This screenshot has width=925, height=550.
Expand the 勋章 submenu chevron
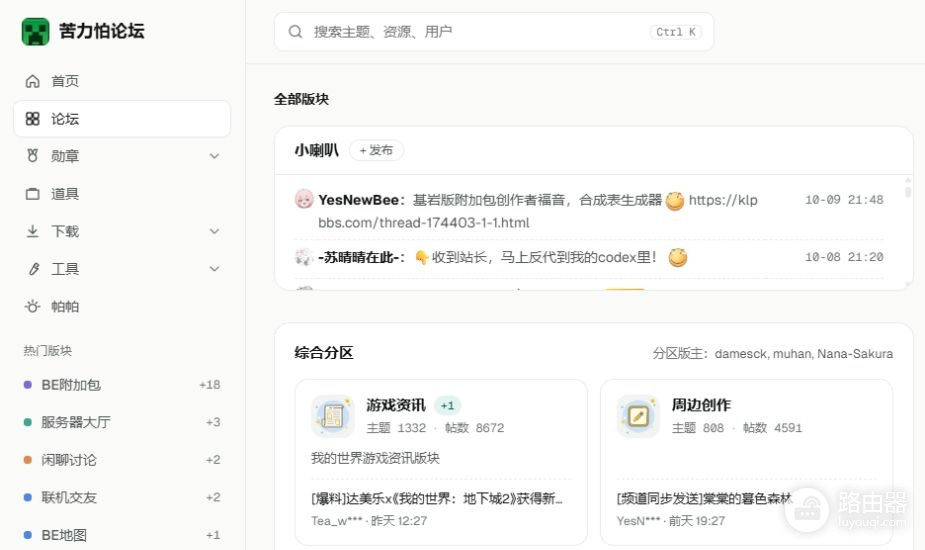tap(214, 156)
